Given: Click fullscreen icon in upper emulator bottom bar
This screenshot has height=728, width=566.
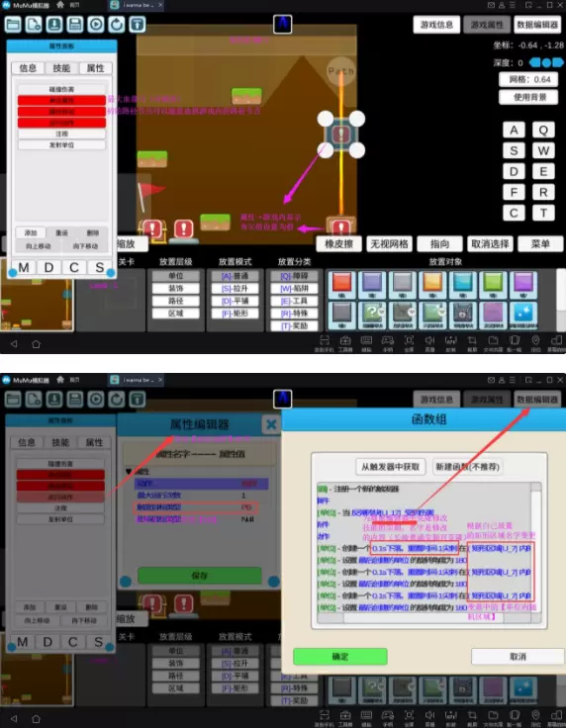Looking at the screenshot, I should coord(409,342).
